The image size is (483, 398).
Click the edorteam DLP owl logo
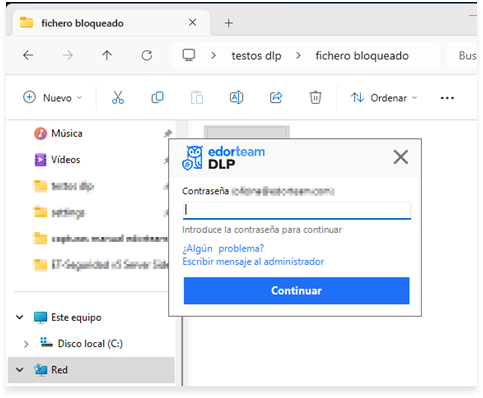click(x=192, y=158)
